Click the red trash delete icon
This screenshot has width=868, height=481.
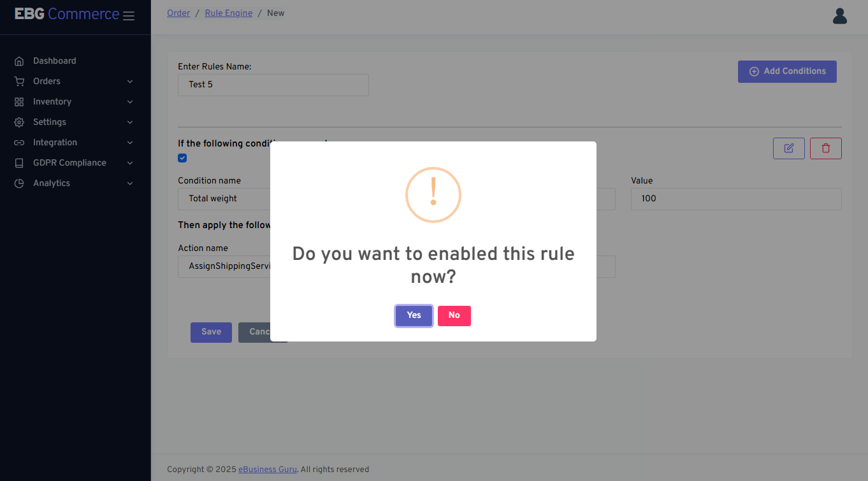825,148
